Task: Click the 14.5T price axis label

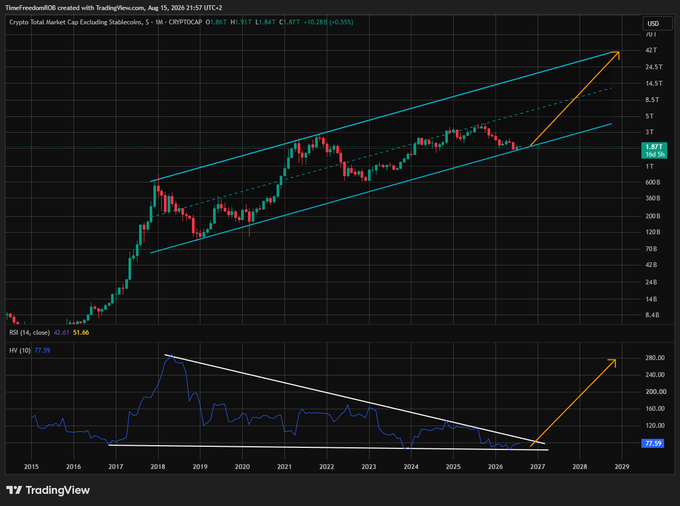Action: click(x=654, y=83)
